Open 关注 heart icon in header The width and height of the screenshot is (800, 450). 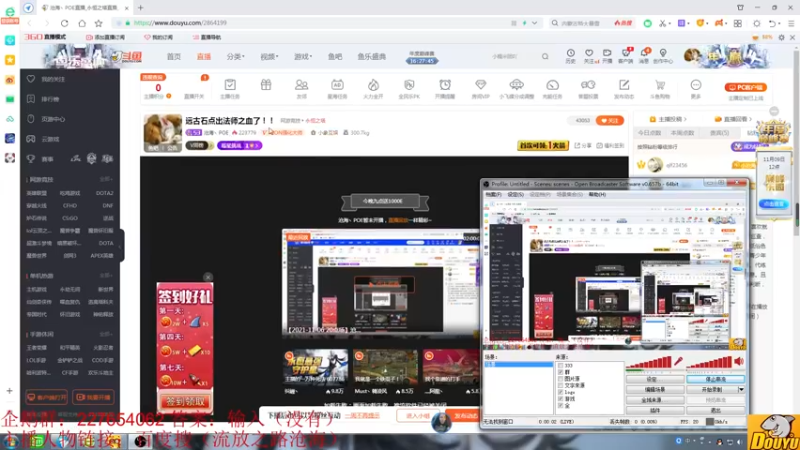tap(589, 53)
